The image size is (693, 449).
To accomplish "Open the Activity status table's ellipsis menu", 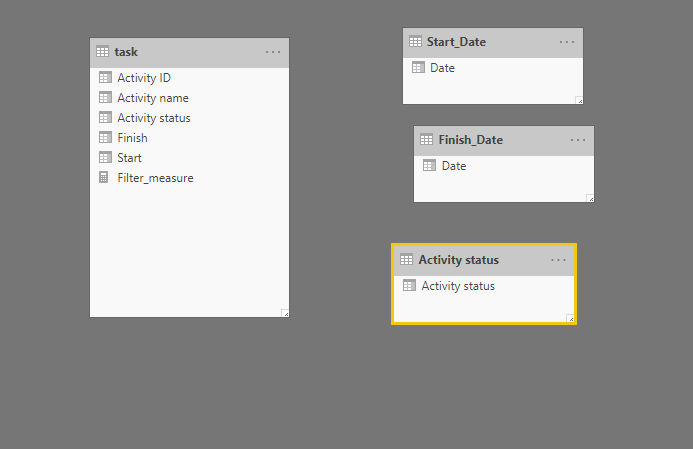I will tap(559, 260).
